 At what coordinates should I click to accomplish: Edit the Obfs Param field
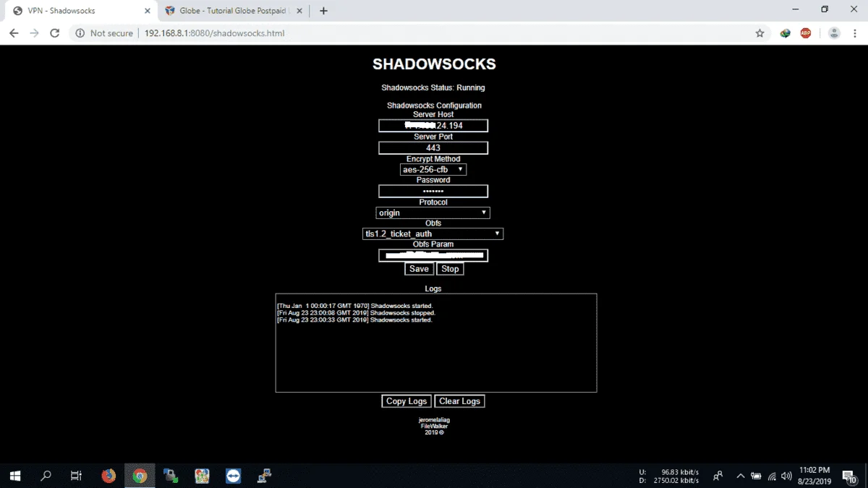tap(433, 255)
